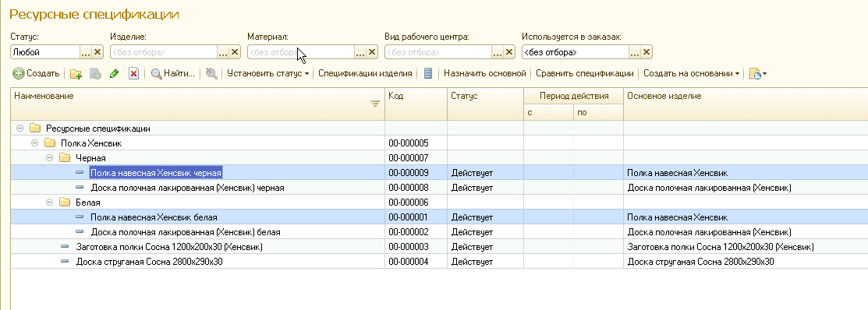This screenshot has width=868, height=310.
Task: Create a new folder group icon
Action: pyautogui.click(x=76, y=73)
